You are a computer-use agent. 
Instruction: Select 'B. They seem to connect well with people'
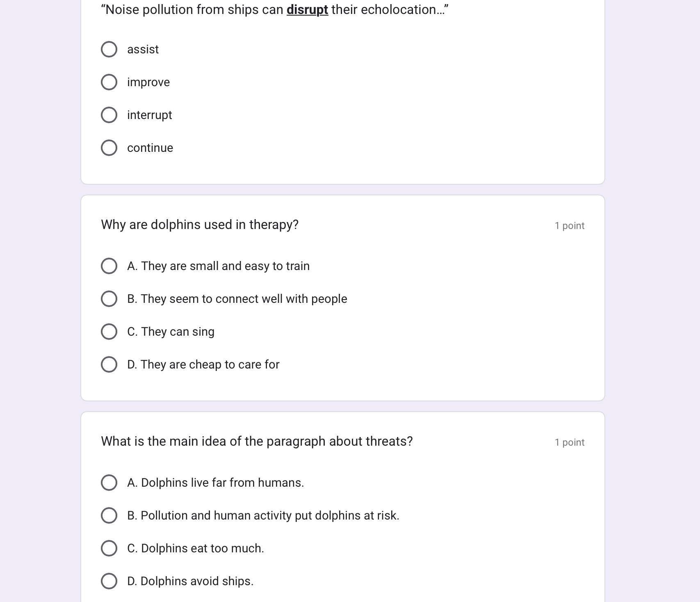point(109,299)
